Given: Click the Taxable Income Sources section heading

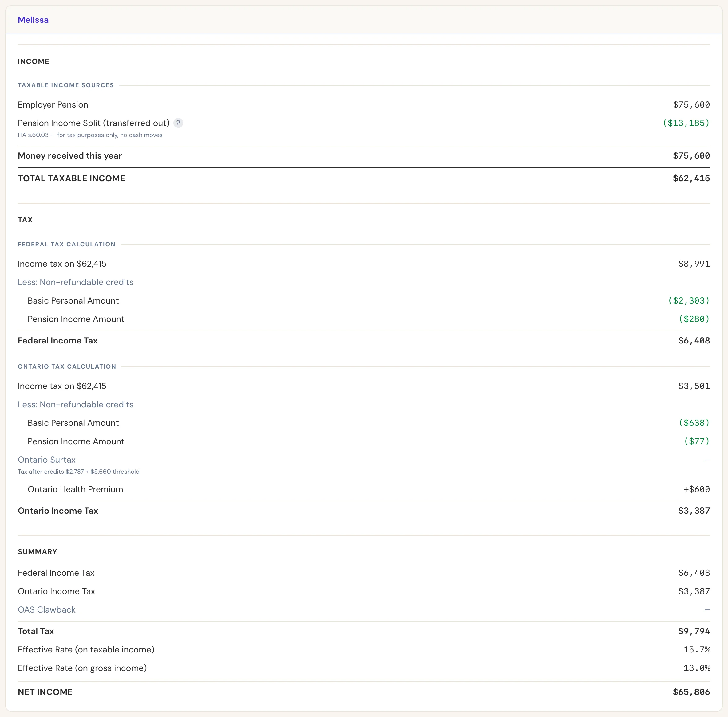Looking at the screenshot, I should [x=66, y=85].
